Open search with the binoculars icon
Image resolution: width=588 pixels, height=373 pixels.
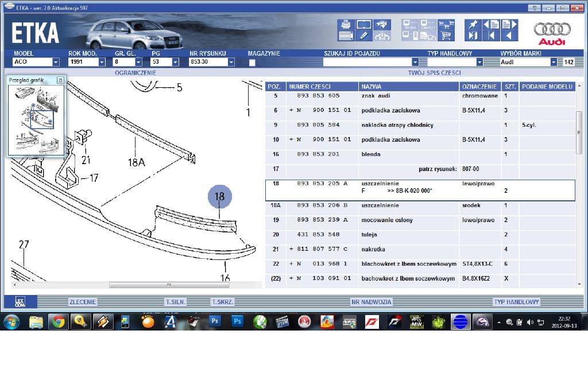coord(382,25)
